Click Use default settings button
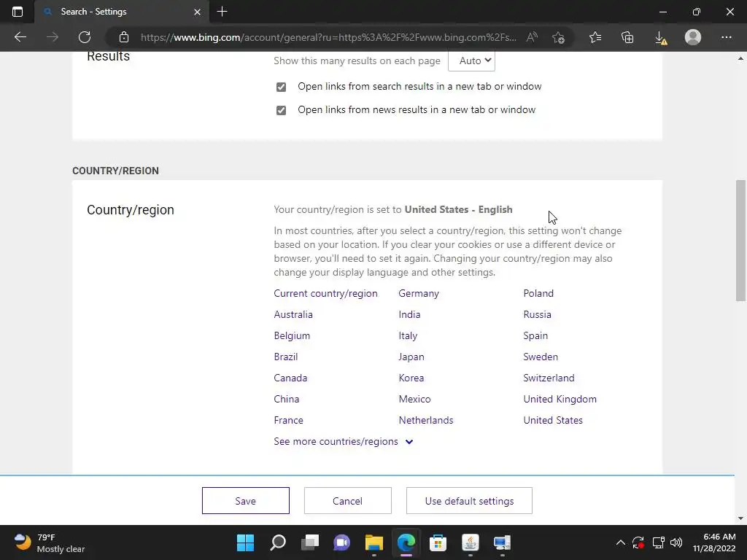Viewport: 747px width, 560px height. tap(469, 500)
